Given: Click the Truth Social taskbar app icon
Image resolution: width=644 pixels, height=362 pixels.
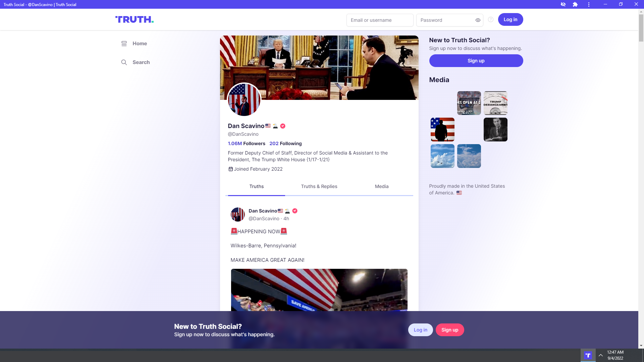Looking at the screenshot, I should [588, 355].
